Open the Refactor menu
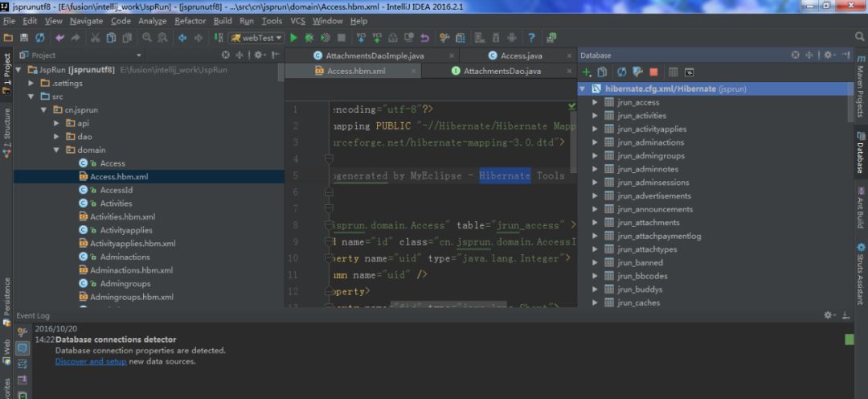Screen dimensions: 868x399 coord(190,21)
